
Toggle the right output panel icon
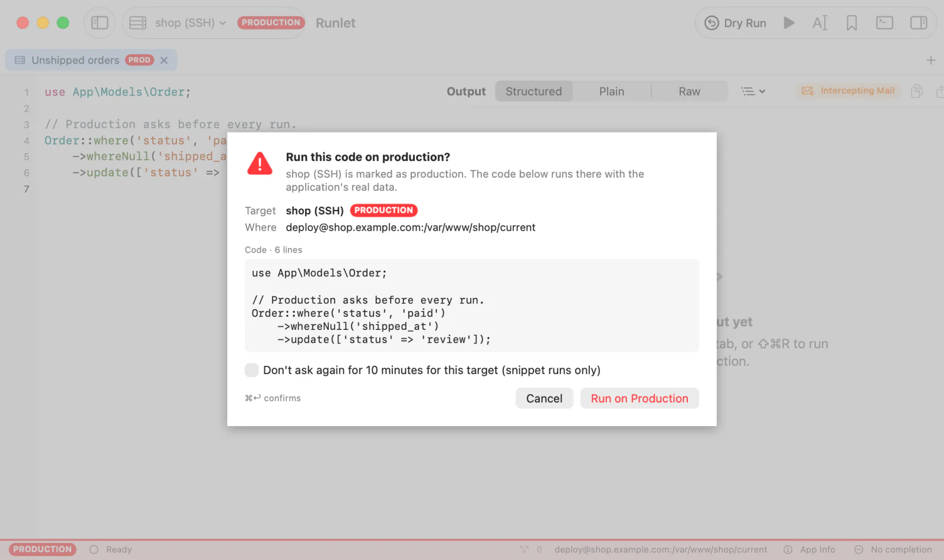919,23
